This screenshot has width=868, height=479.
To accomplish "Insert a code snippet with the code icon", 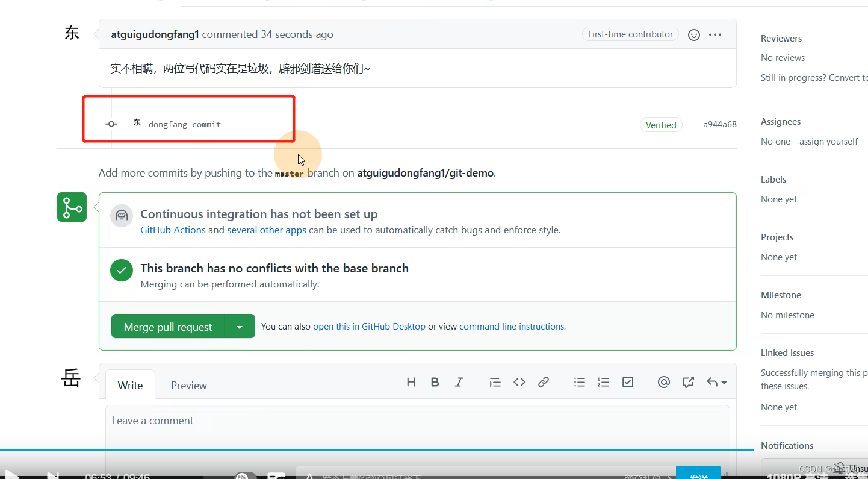I will click(519, 382).
